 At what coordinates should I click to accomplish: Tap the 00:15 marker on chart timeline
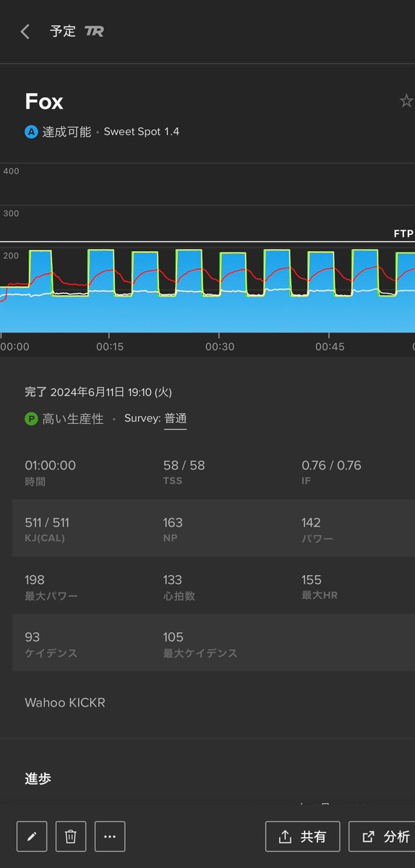coord(110,346)
